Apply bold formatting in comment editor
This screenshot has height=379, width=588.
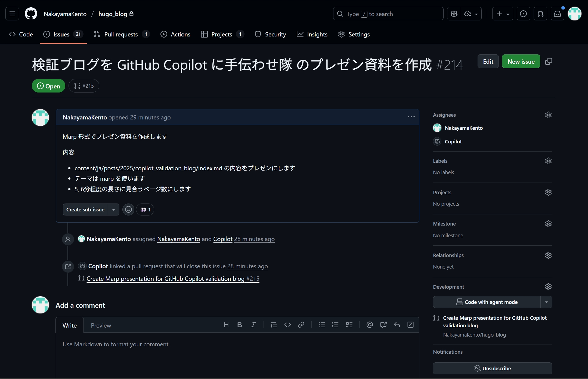click(239, 325)
